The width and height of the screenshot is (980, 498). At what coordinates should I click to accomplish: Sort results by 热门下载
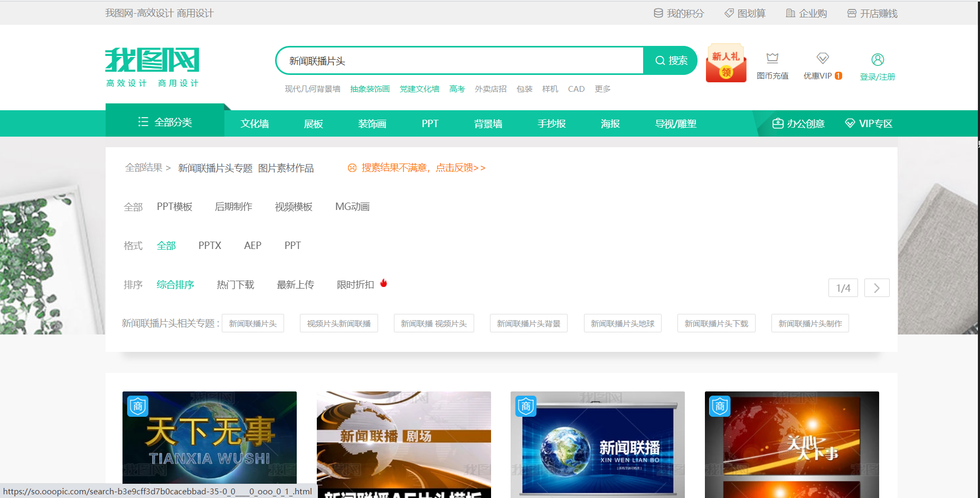pyautogui.click(x=235, y=284)
